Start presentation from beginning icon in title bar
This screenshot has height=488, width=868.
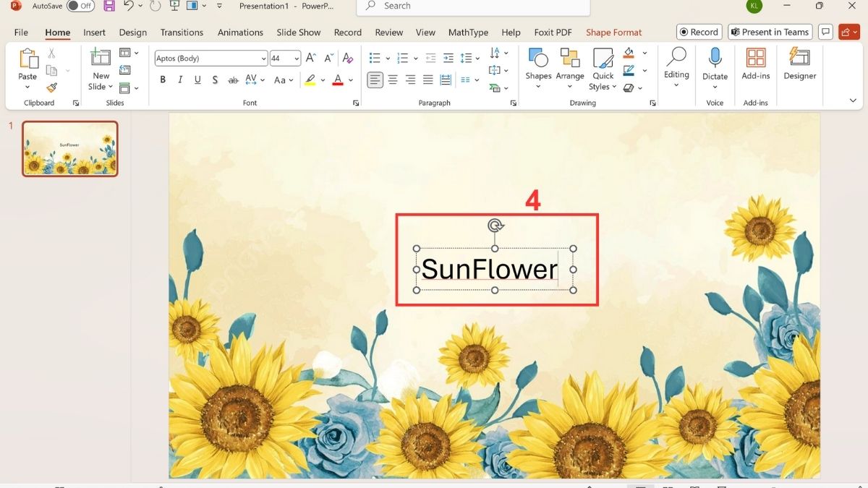tap(174, 6)
